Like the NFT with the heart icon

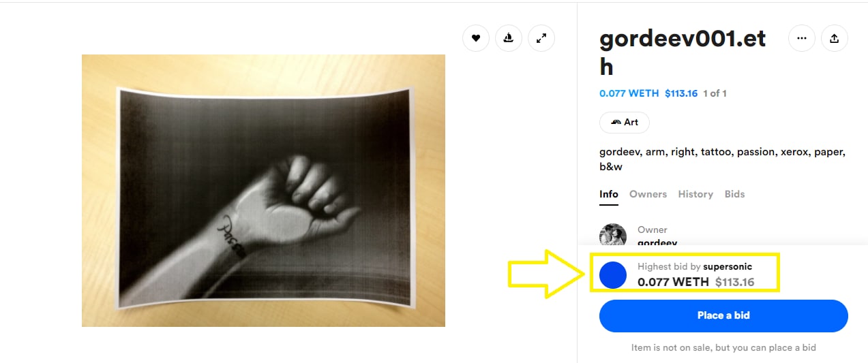pyautogui.click(x=476, y=38)
